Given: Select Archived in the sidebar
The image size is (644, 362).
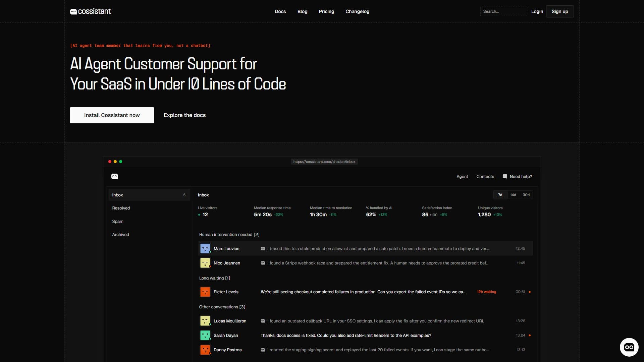Looking at the screenshot, I should pyautogui.click(x=149, y=235).
